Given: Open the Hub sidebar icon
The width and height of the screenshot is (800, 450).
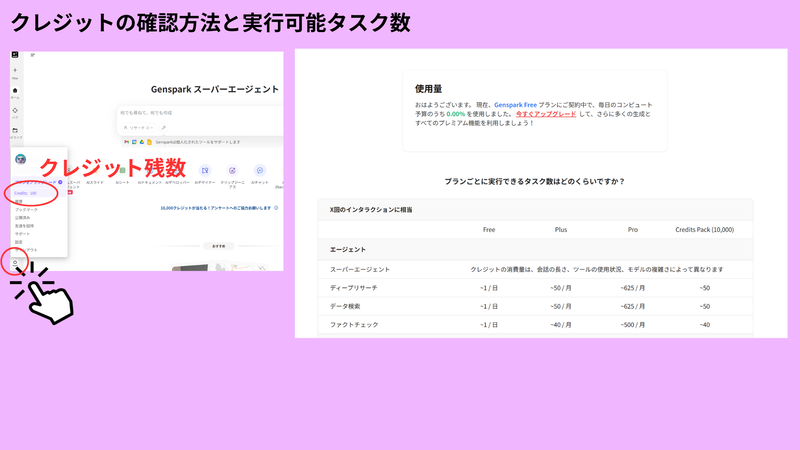Looking at the screenshot, I should tap(15, 111).
